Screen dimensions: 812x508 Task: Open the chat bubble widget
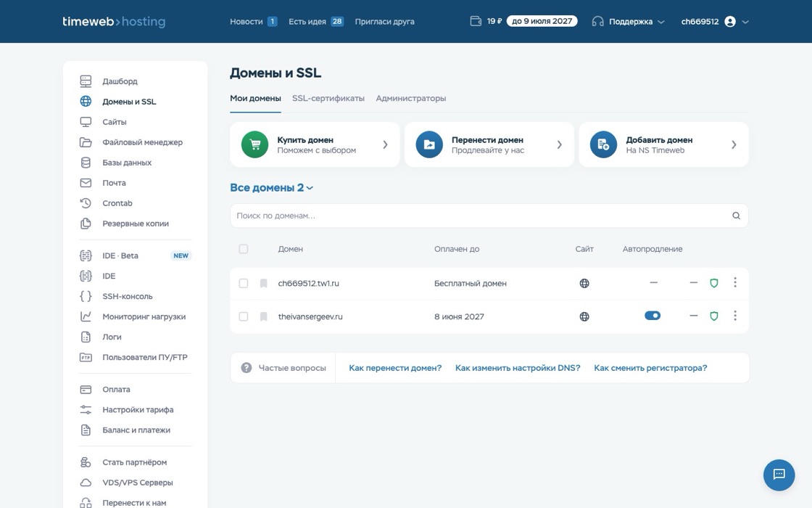[x=779, y=475]
